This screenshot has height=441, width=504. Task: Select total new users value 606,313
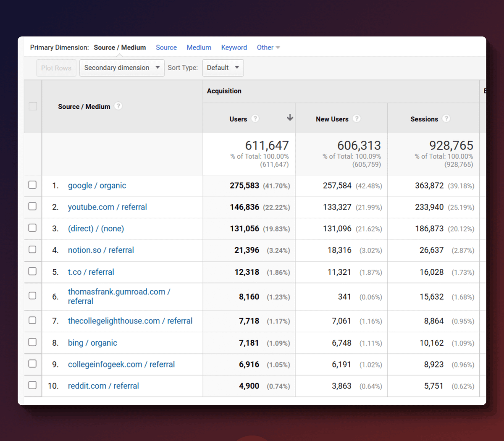coord(359,145)
